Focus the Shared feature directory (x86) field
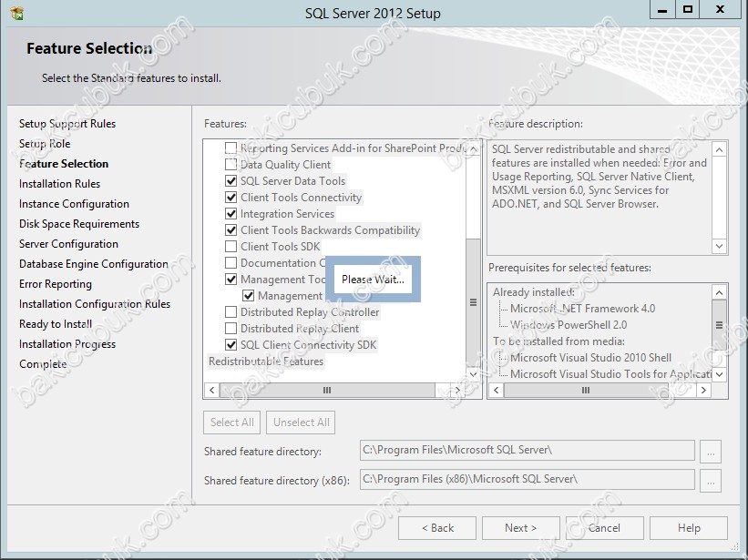Image resolution: width=748 pixels, height=560 pixels. click(528, 480)
